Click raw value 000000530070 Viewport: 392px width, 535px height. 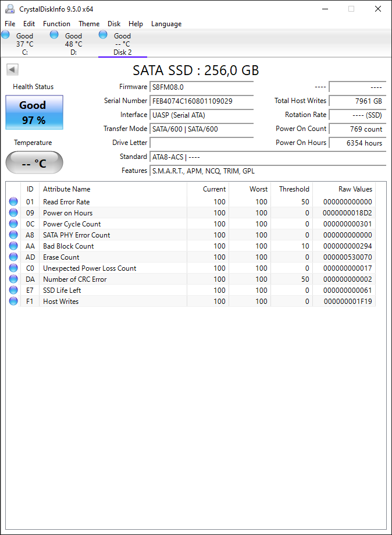pos(347,257)
